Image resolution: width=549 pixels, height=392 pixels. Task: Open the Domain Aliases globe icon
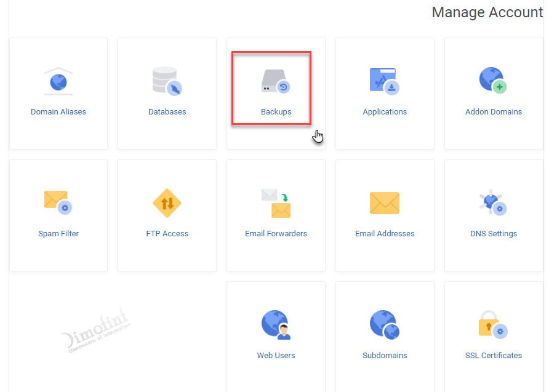58,81
